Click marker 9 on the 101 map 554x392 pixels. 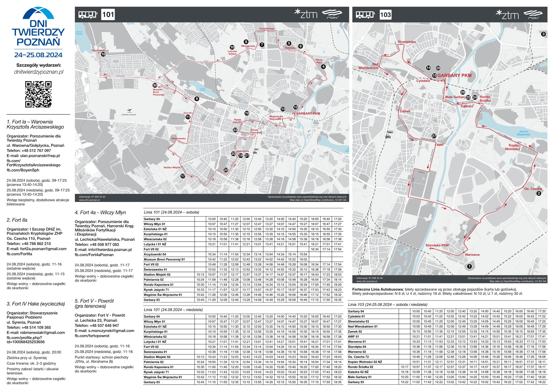click(x=197, y=99)
